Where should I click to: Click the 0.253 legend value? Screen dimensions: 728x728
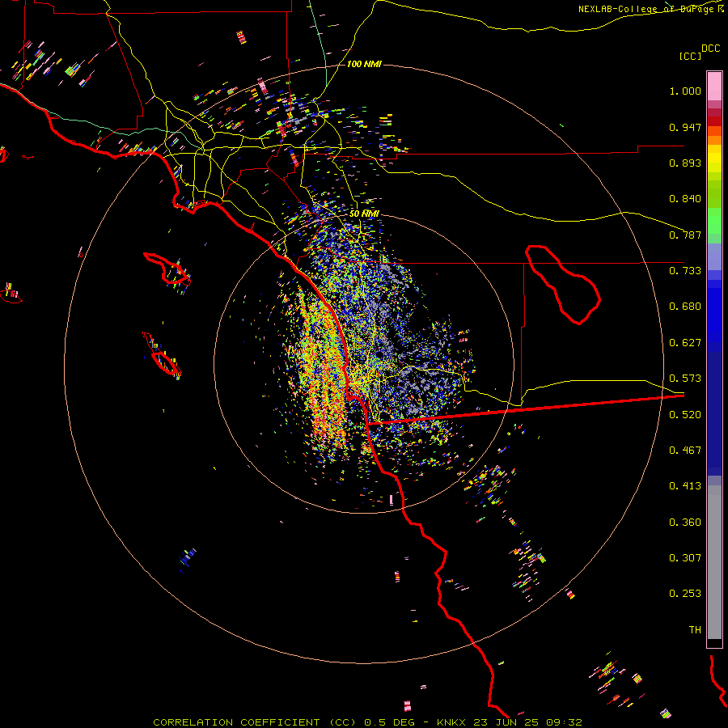coord(685,594)
